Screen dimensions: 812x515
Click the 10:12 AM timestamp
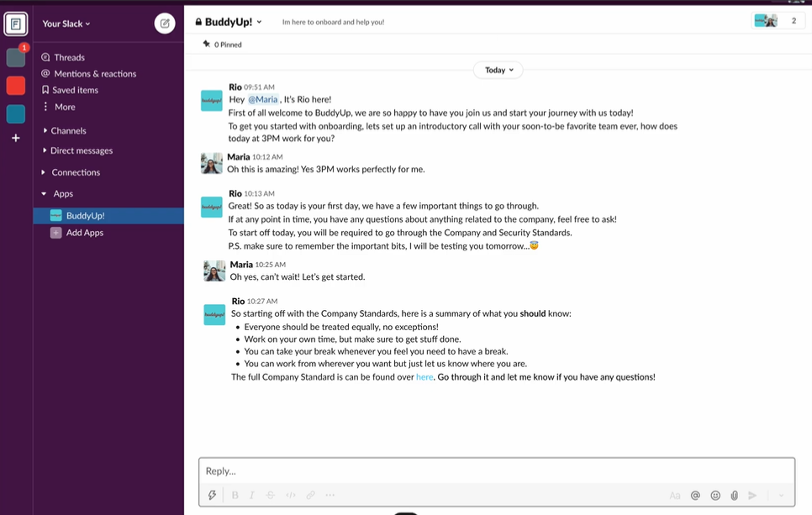(268, 157)
